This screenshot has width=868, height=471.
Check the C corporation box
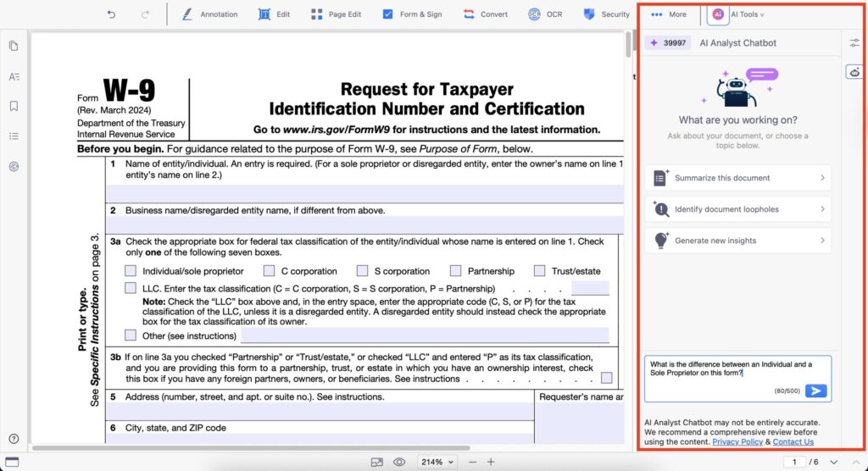[x=269, y=270]
